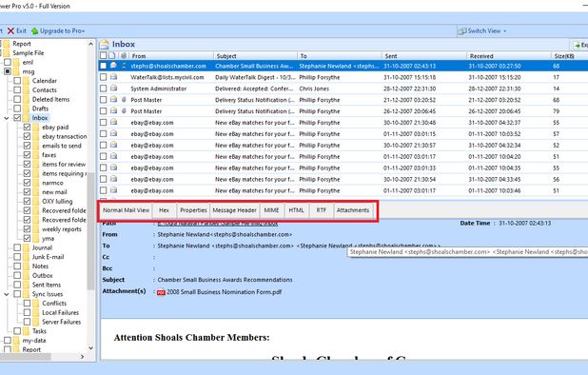Open the Switch View dropdown

[x=483, y=30]
